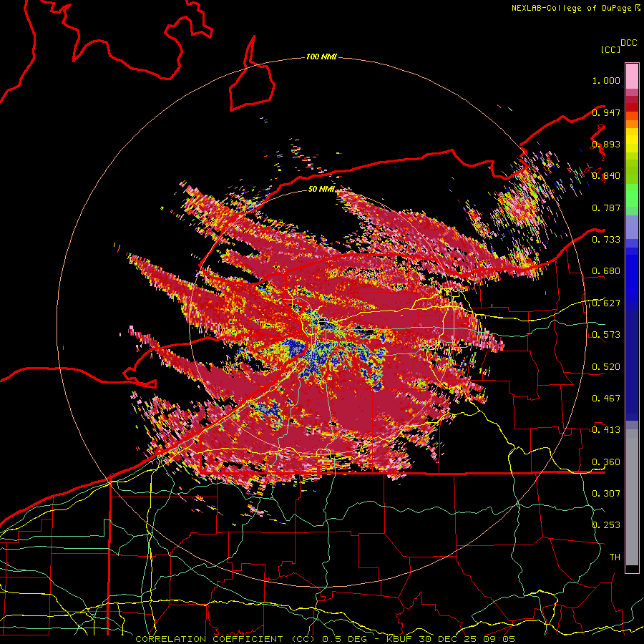Click the 0.733 color scale value
The width and height of the screenshot is (644, 644).
coord(606,240)
